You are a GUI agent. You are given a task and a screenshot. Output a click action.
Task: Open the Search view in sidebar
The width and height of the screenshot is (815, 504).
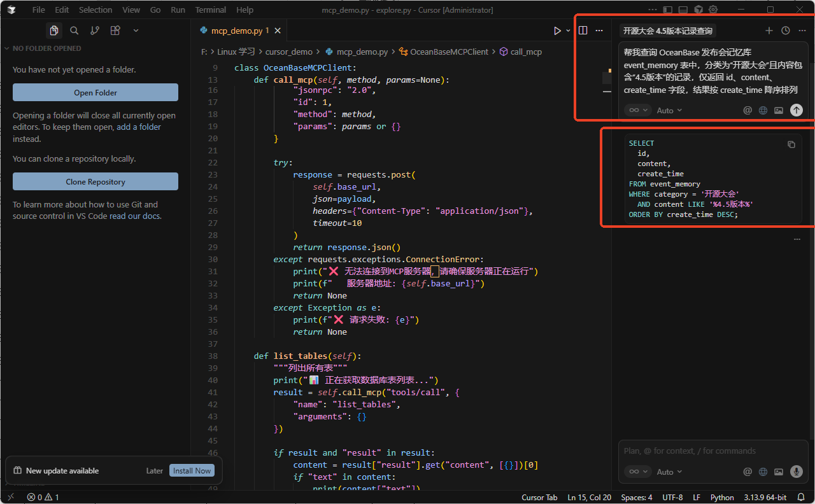pyautogui.click(x=74, y=31)
